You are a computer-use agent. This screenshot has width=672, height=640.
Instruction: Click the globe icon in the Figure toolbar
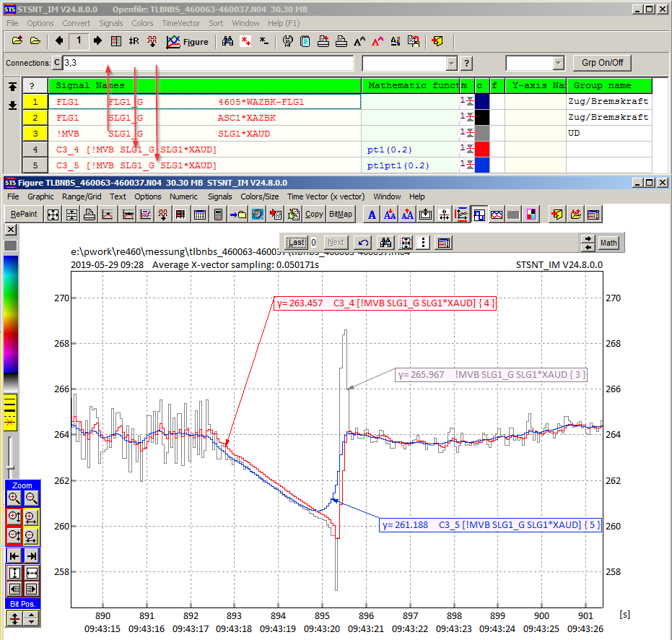tap(257, 214)
